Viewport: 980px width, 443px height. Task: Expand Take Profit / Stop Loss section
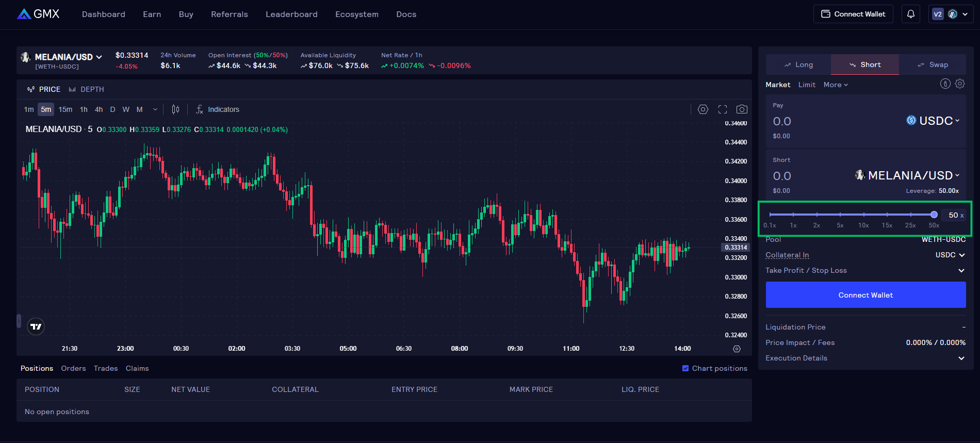(x=865, y=270)
